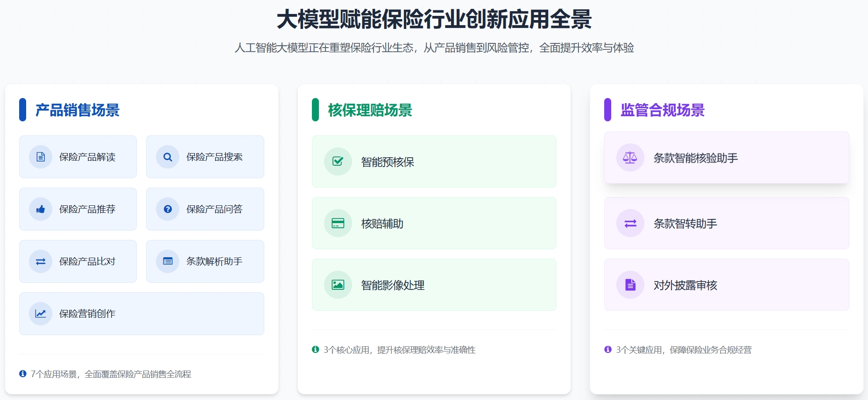Click the picture icon for 智能影像处理

click(x=338, y=285)
